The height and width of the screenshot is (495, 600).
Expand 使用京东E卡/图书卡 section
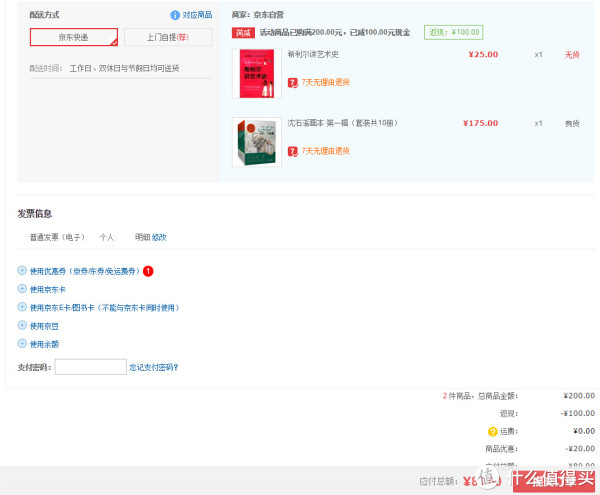(98, 308)
